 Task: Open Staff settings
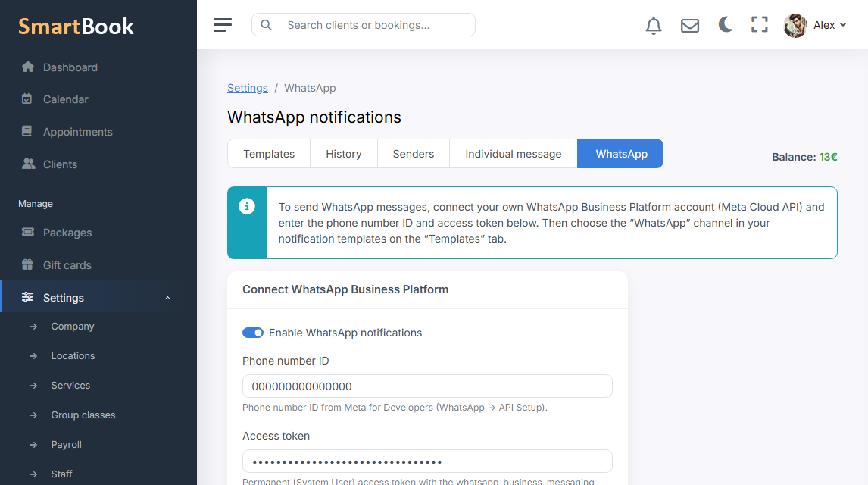(61, 474)
